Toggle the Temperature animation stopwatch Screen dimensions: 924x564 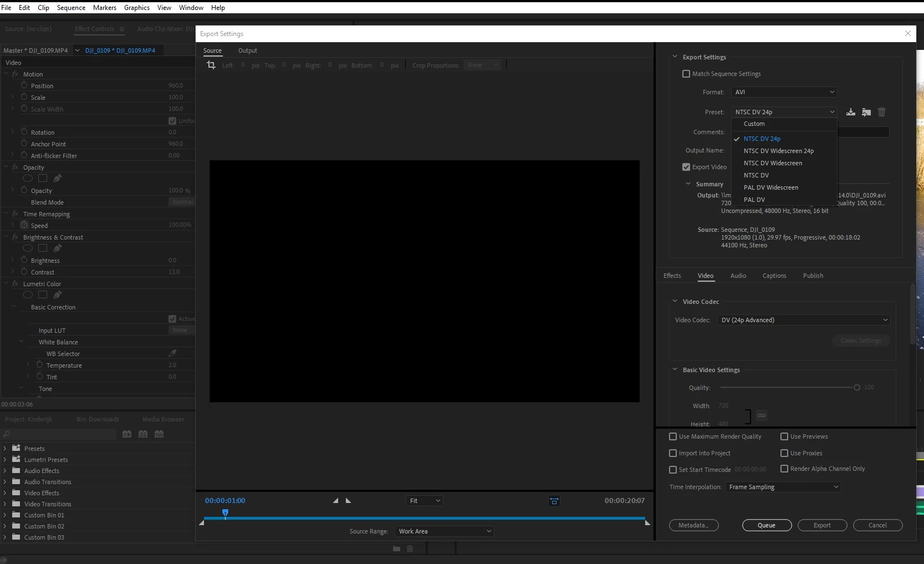[x=39, y=365]
